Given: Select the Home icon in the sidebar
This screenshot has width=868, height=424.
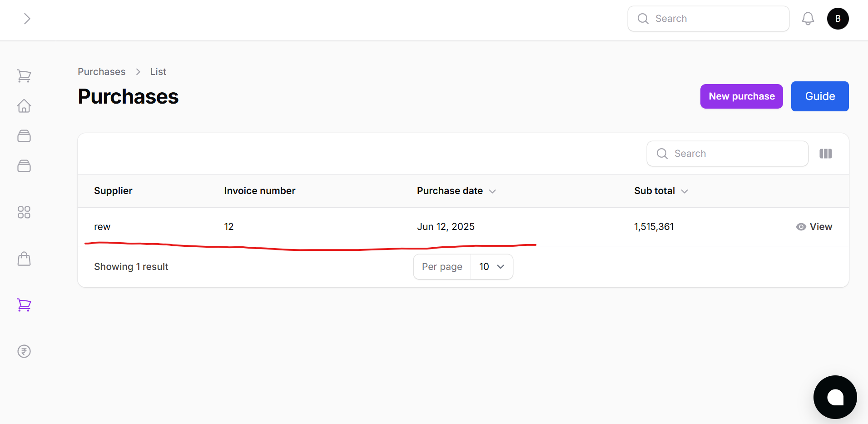Looking at the screenshot, I should click(x=24, y=105).
